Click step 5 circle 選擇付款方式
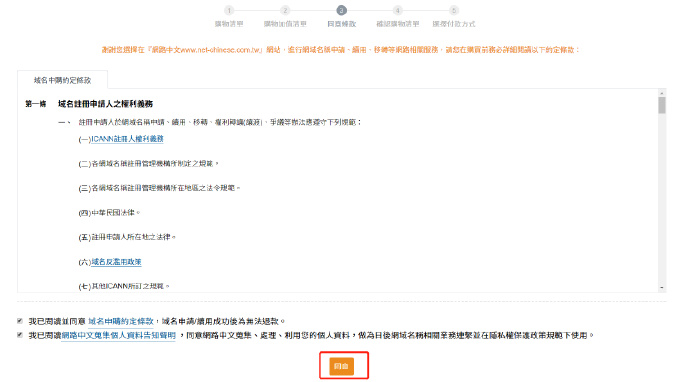Screen dimensions: 690x382 click(x=454, y=11)
